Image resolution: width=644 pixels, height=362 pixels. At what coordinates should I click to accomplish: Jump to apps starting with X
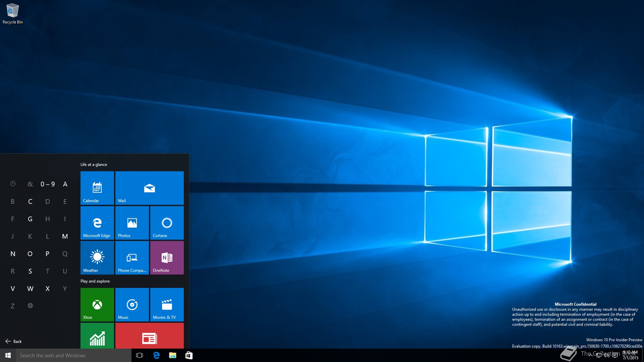click(48, 289)
